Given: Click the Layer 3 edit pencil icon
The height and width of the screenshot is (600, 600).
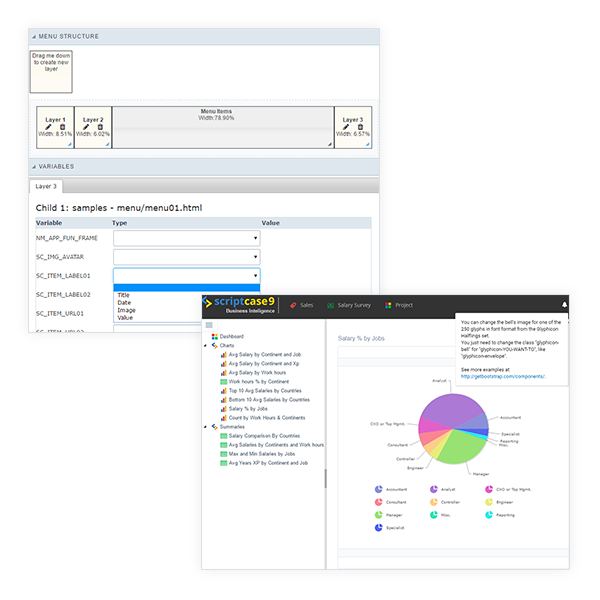Looking at the screenshot, I should click(348, 126).
